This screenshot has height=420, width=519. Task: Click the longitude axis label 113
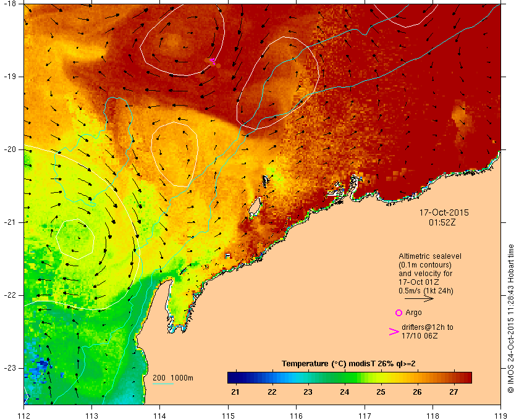91,416
